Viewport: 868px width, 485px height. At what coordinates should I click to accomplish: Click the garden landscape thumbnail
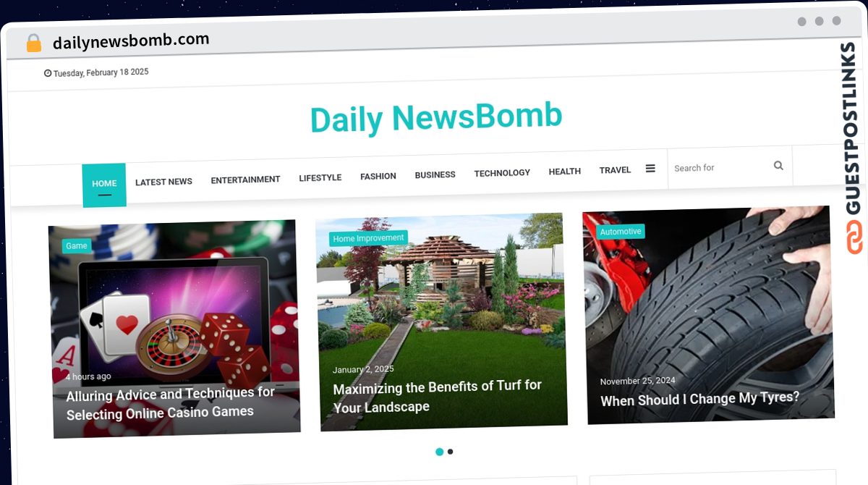pos(441,321)
